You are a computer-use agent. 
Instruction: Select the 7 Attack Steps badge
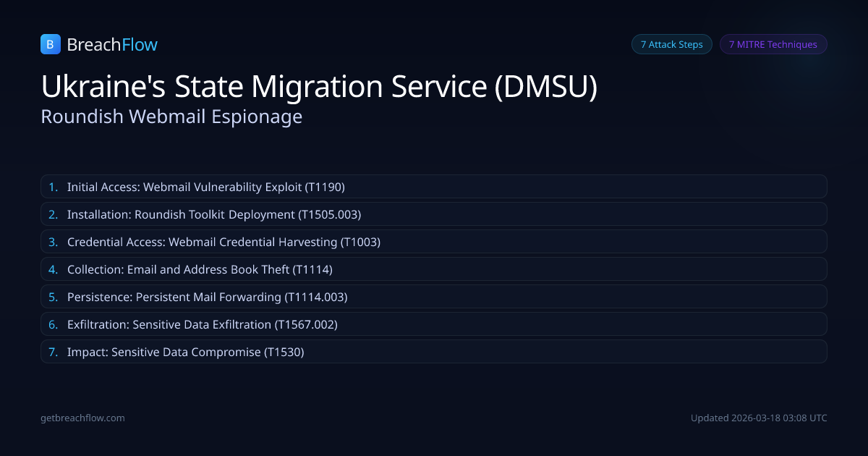click(671, 44)
